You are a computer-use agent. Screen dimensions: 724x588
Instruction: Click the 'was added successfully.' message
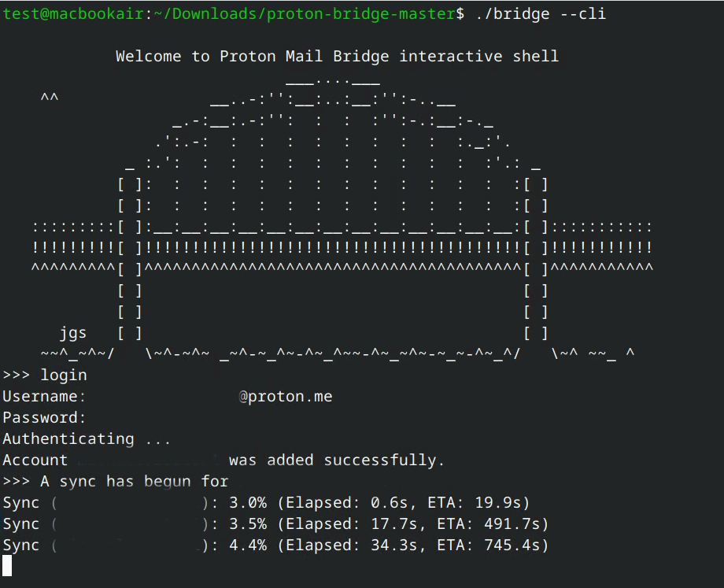tap(337, 460)
